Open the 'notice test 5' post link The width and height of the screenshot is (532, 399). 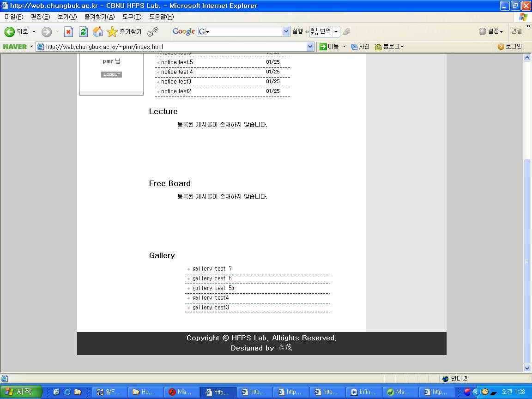[x=177, y=62]
